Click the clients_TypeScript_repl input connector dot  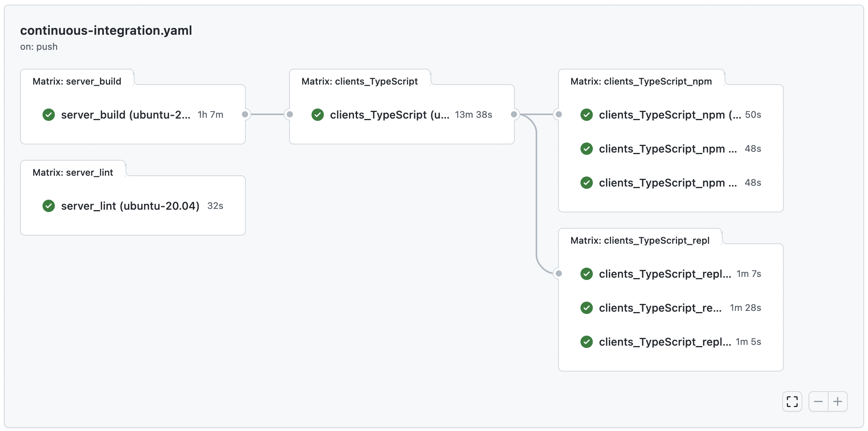click(559, 273)
